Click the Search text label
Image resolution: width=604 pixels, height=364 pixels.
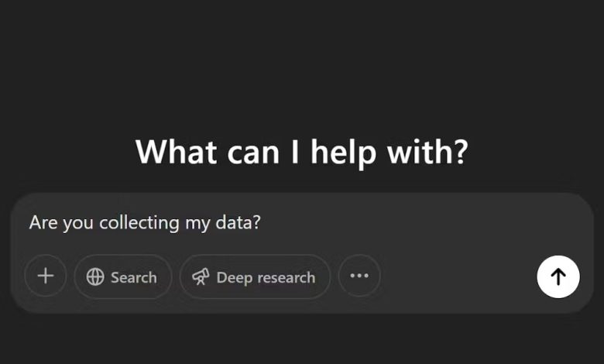[x=134, y=277]
